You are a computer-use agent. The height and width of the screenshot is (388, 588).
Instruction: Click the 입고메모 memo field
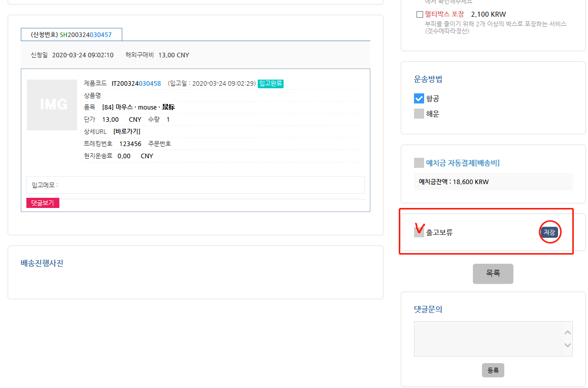pyautogui.click(x=195, y=185)
